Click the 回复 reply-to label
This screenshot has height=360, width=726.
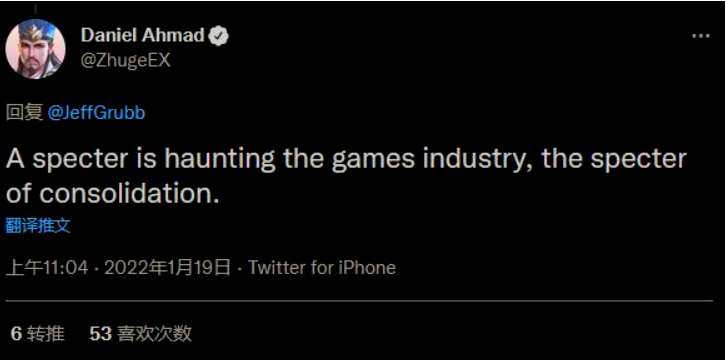pos(25,113)
